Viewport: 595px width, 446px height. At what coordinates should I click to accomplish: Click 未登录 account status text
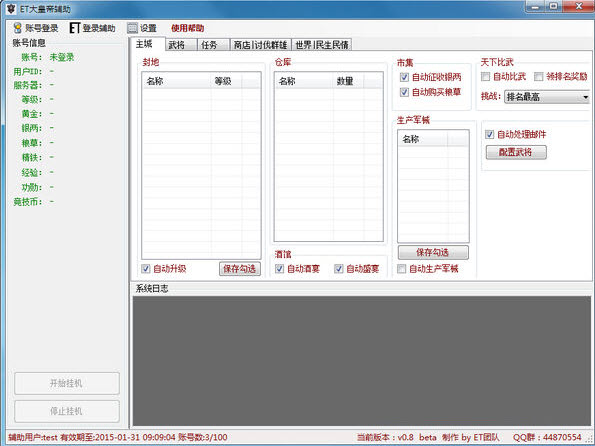(61, 57)
